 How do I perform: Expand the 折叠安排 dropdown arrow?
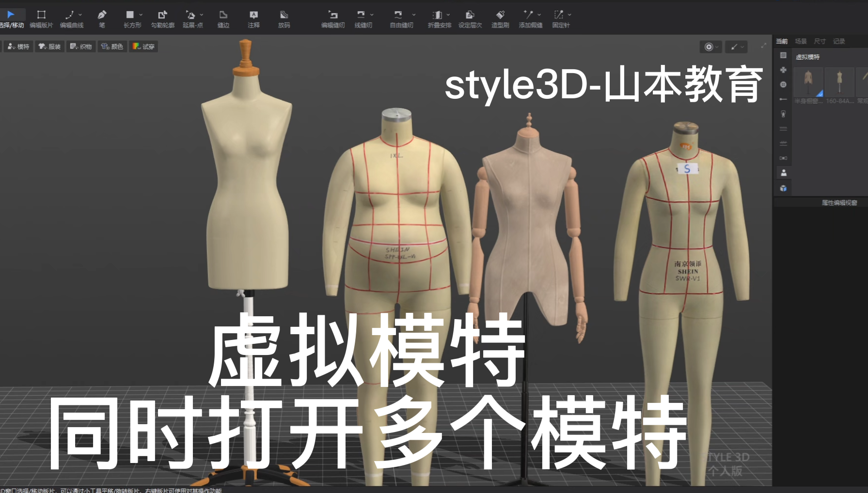(x=448, y=15)
